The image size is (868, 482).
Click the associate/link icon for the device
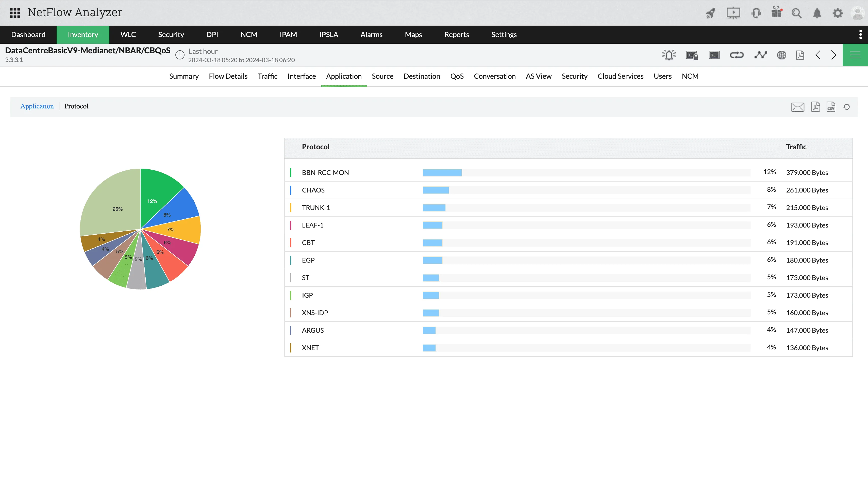pos(737,55)
